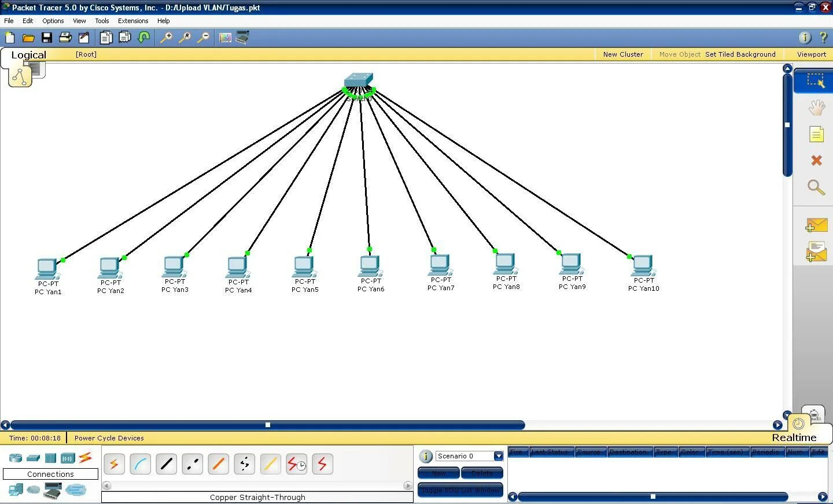Open the Scenario 0 dropdown

point(498,456)
